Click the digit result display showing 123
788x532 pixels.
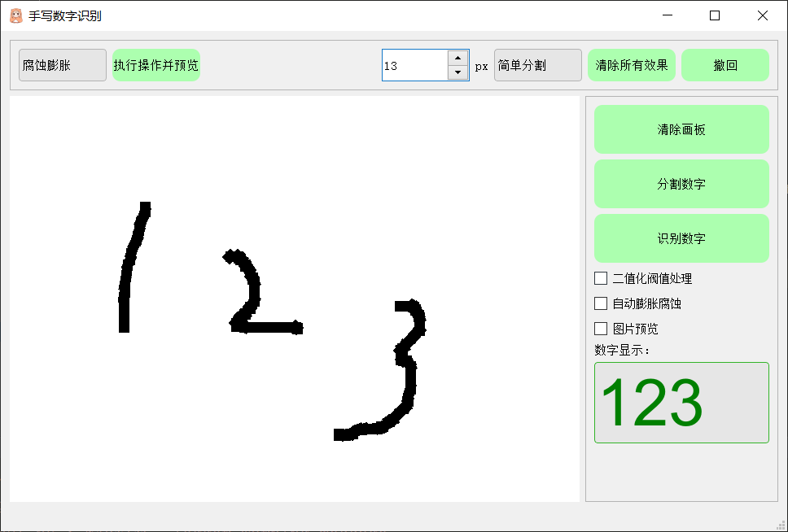tap(681, 403)
